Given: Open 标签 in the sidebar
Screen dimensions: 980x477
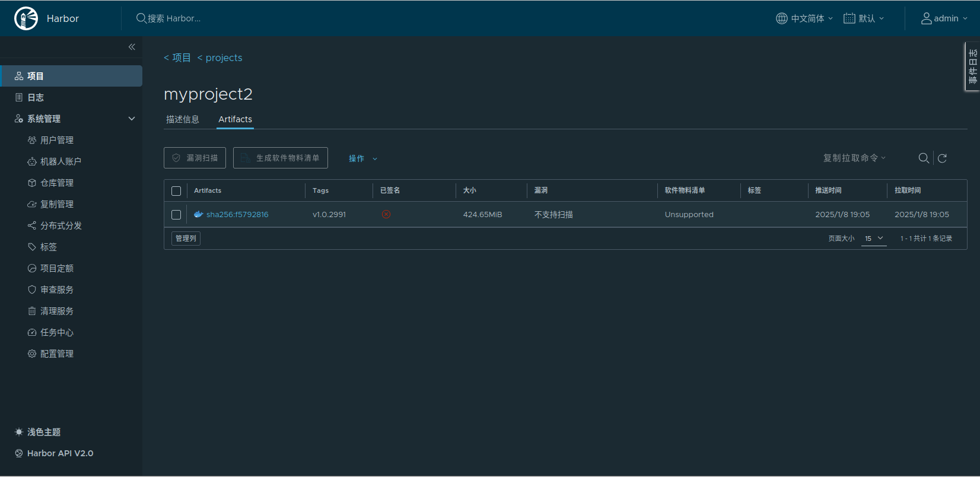Looking at the screenshot, I should (49, 247).
